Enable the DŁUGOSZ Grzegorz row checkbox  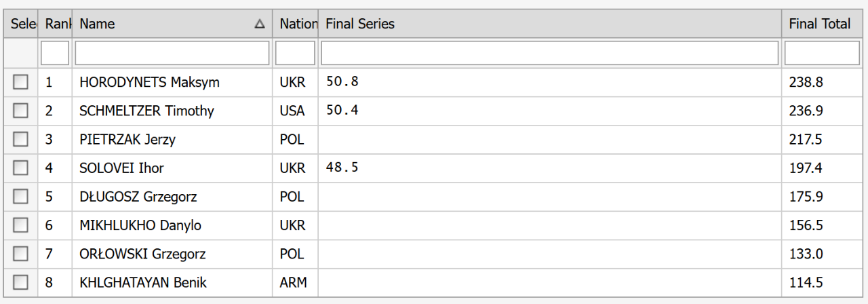coord(21,197)
